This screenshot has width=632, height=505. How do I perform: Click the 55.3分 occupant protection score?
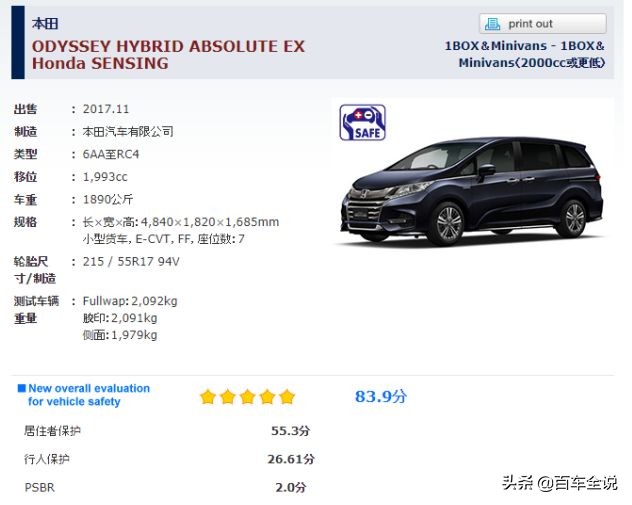tap(290, 431)
